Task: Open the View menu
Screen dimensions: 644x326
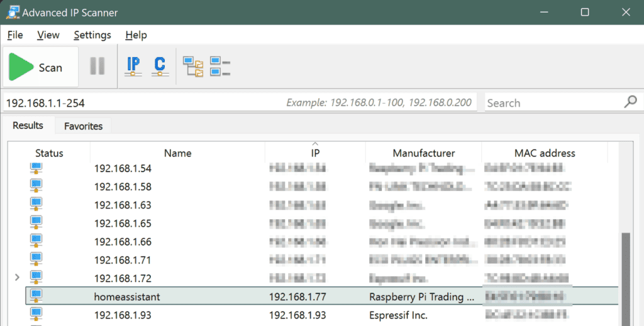Action: click(x=48, y=35)
